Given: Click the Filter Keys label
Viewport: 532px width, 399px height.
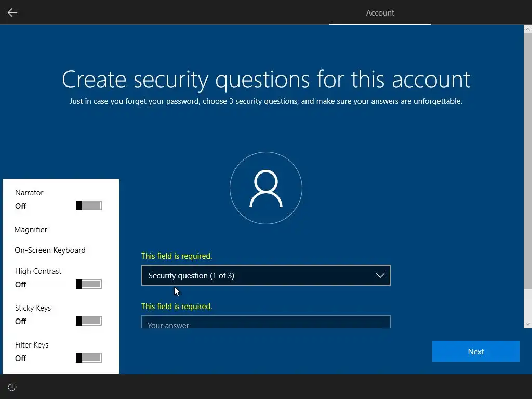Looking at the screenshot, I should (x=32, y=345).
